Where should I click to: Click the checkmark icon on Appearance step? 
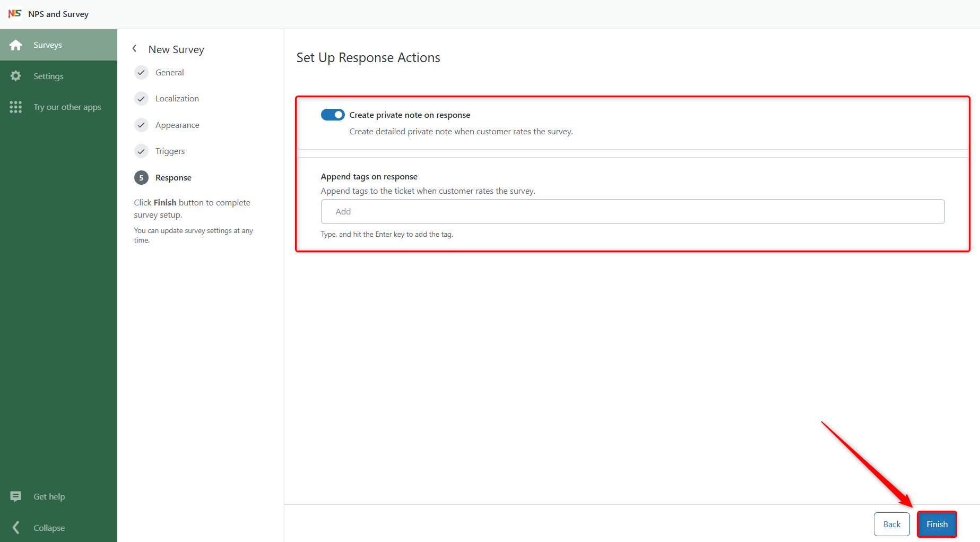(141, 125)
